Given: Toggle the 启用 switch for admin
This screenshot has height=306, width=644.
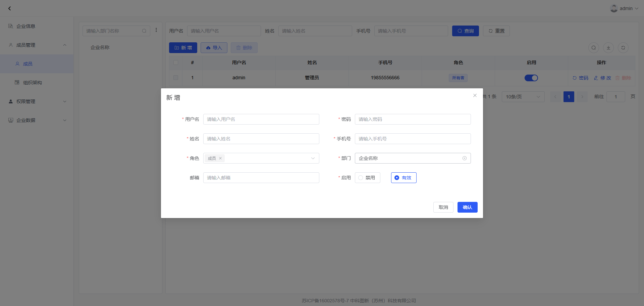Looking at the screenshot, I should pos(531,78).
